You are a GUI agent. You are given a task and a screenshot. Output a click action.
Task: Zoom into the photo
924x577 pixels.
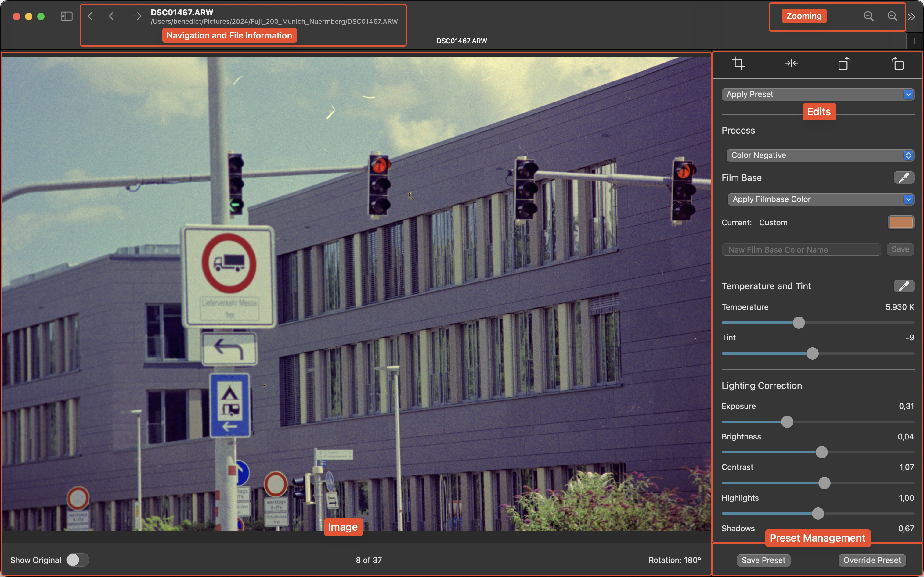coord(868,16)
